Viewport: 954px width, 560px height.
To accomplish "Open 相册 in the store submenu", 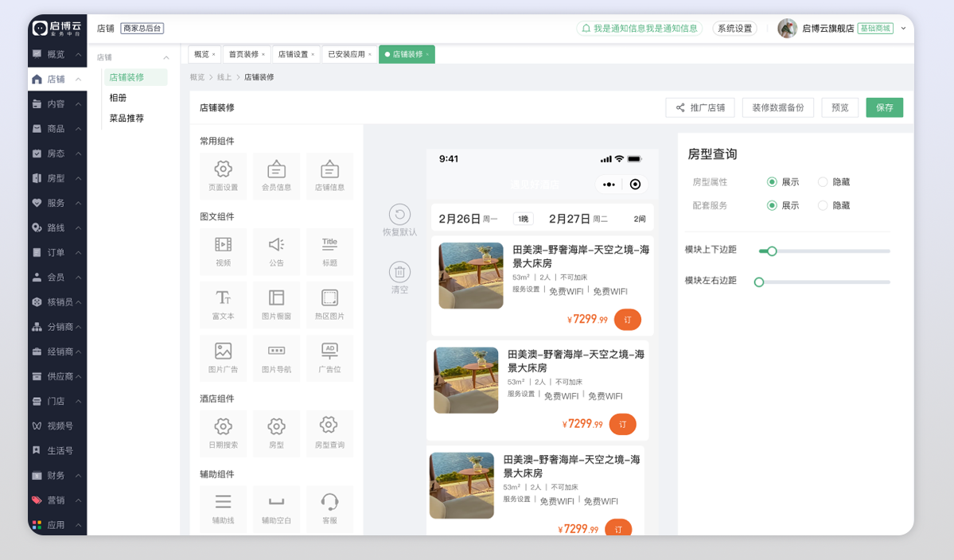I will pos(118,98).
